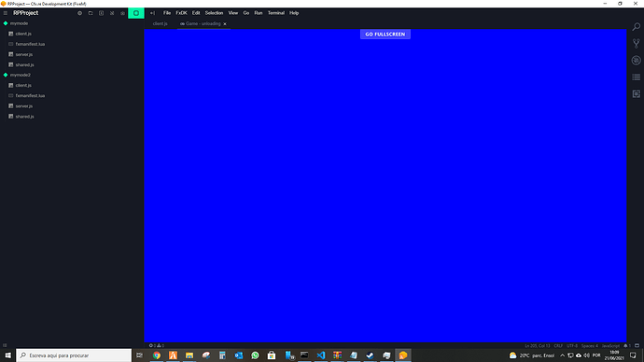Click the project settings gear icon next to RPProject
The height and width of the screenshot is (362, 644).
pos(79,13)
